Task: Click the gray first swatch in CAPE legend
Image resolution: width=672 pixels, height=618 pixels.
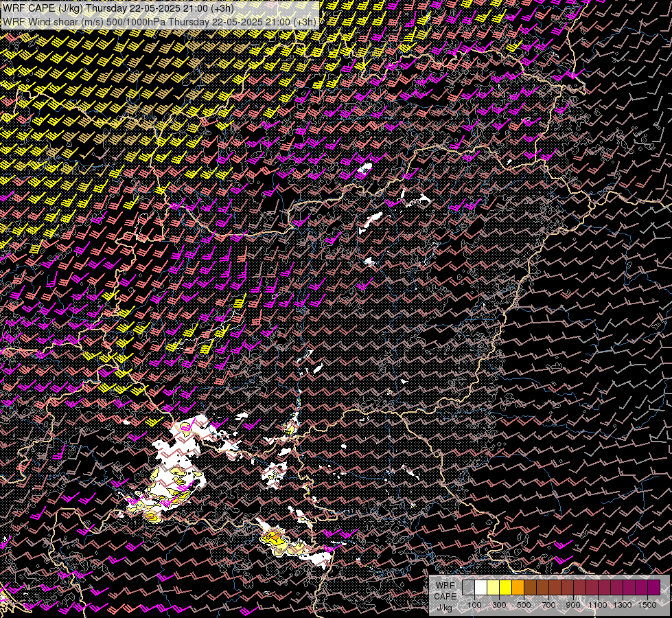Action: click(x=468, y=588)
